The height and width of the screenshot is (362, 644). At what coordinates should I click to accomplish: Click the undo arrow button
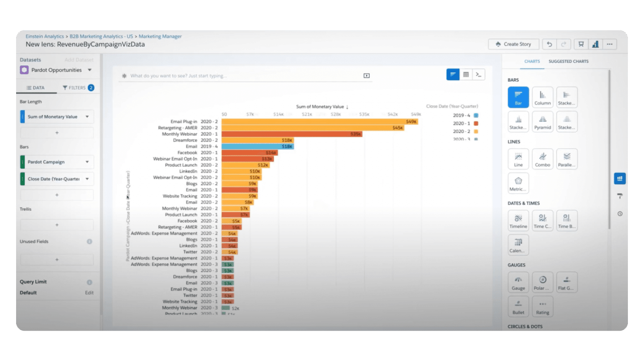tap(549, 44)
